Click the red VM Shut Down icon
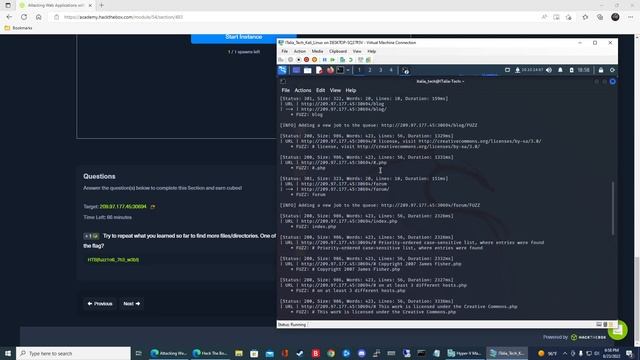The image size is (640, 360). [306, 60]
